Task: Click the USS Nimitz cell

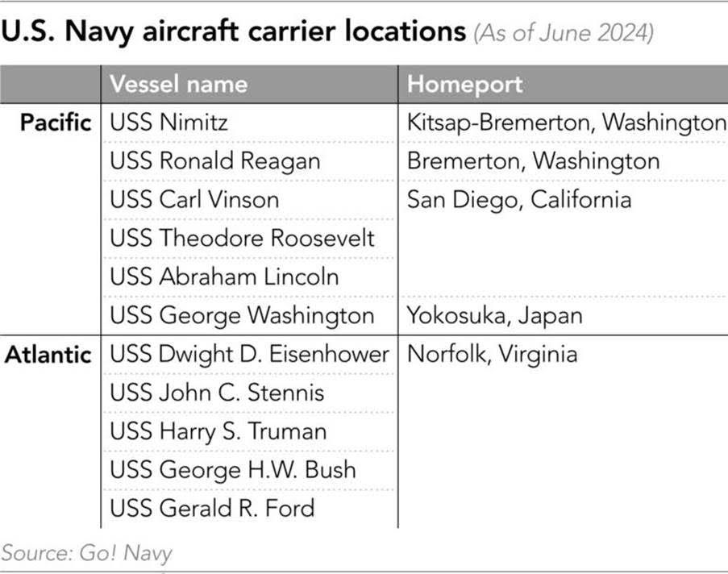Action: pos(169,123)
